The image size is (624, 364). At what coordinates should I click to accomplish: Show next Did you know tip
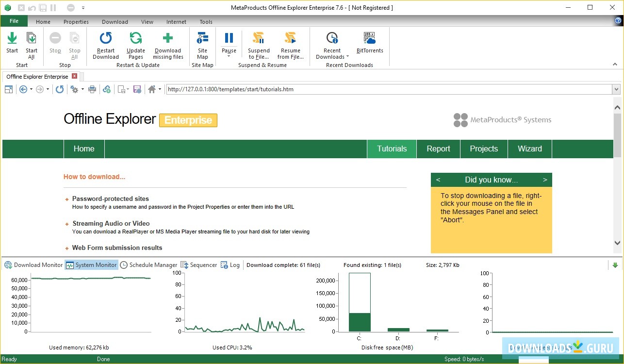pos(545,180)
